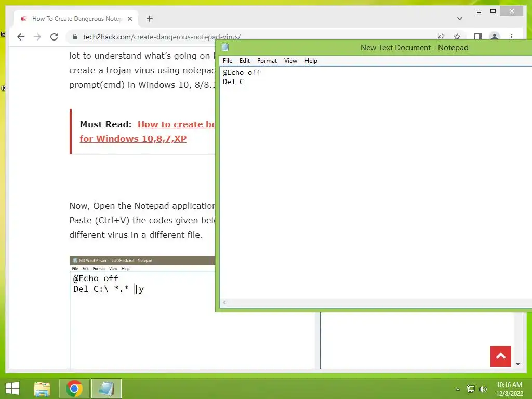Open File Explorer from the taskbar

[42, 389]
